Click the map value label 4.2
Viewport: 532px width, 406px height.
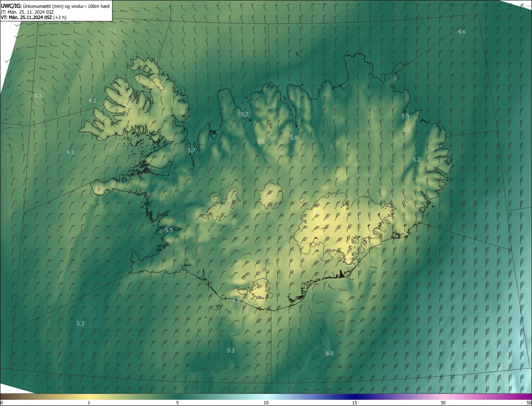tap(92, 100)
